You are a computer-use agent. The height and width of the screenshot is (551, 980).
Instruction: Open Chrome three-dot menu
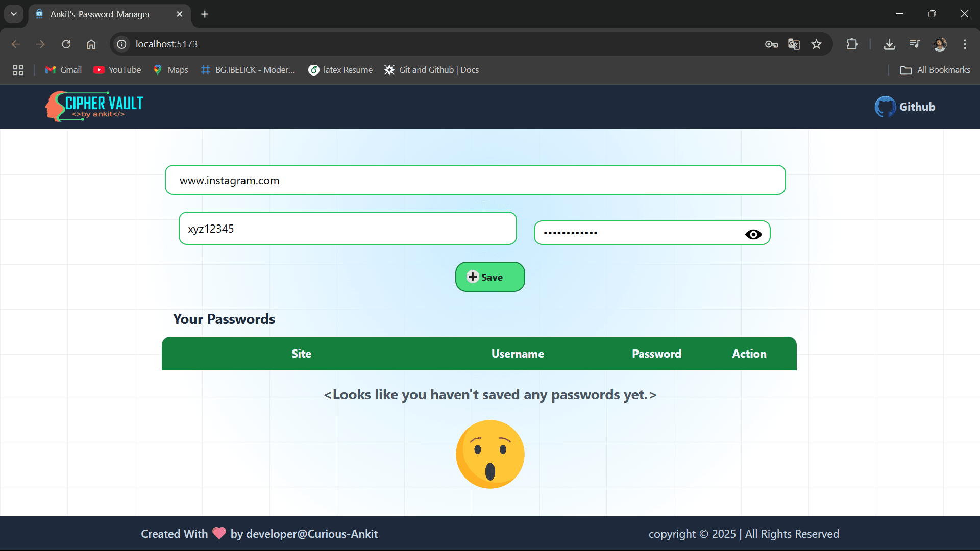[x=965, y=44]
